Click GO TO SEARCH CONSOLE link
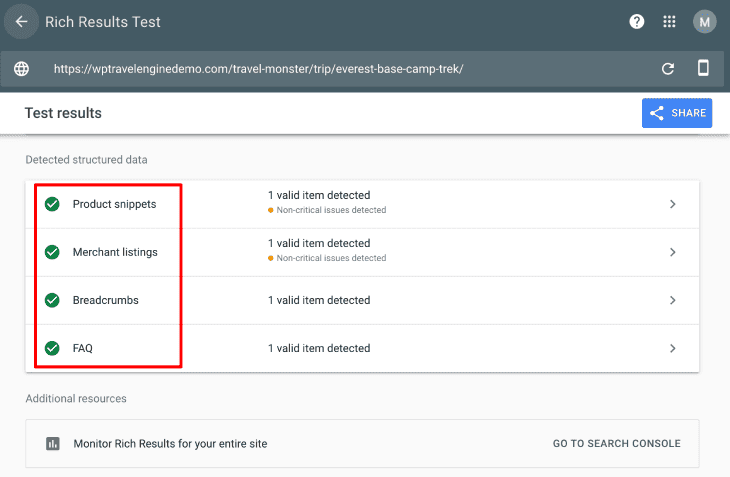The image size is (730, 477). 616,443
